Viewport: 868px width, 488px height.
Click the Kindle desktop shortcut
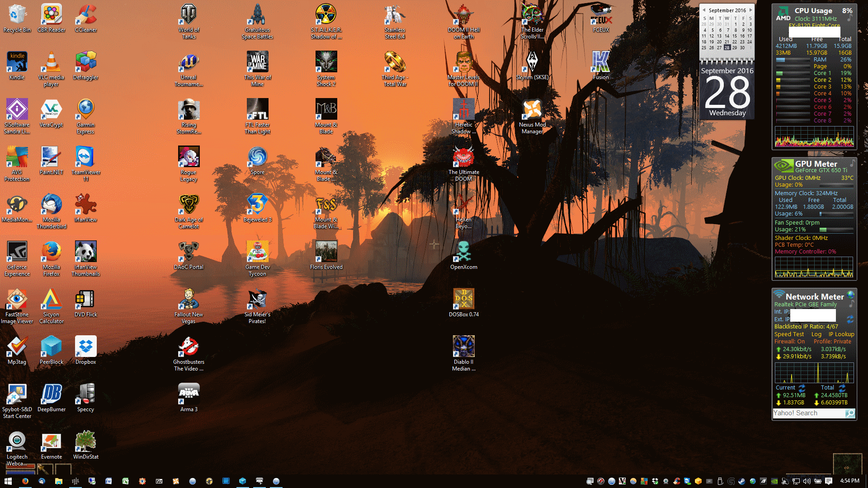coord(17,66)
